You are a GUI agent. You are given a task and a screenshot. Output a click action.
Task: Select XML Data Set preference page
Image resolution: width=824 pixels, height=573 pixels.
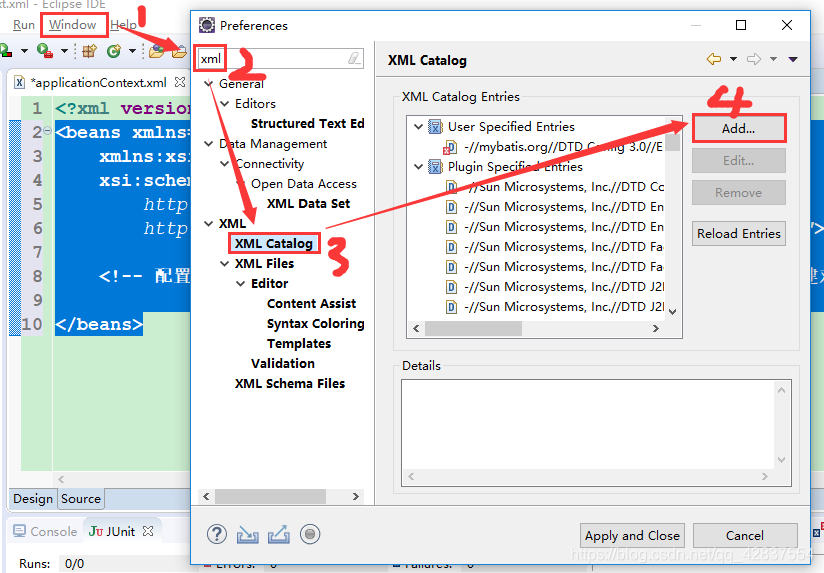coord(308,203)
